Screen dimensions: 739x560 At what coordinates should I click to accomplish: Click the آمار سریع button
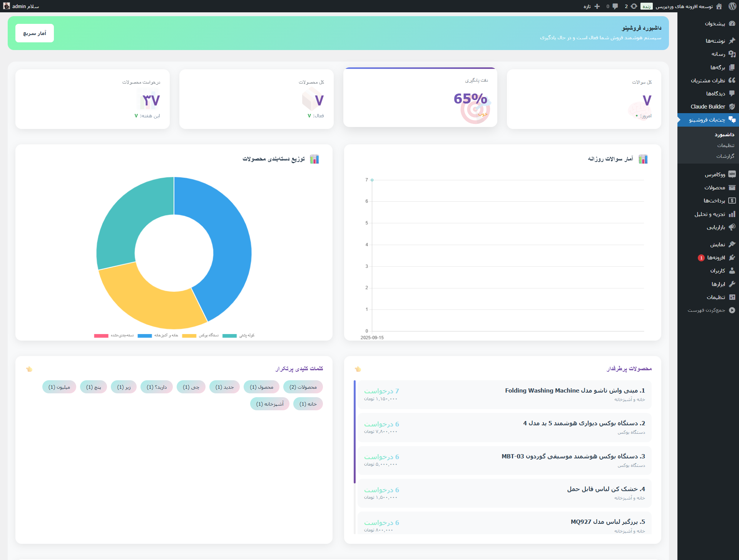point(35,33)
